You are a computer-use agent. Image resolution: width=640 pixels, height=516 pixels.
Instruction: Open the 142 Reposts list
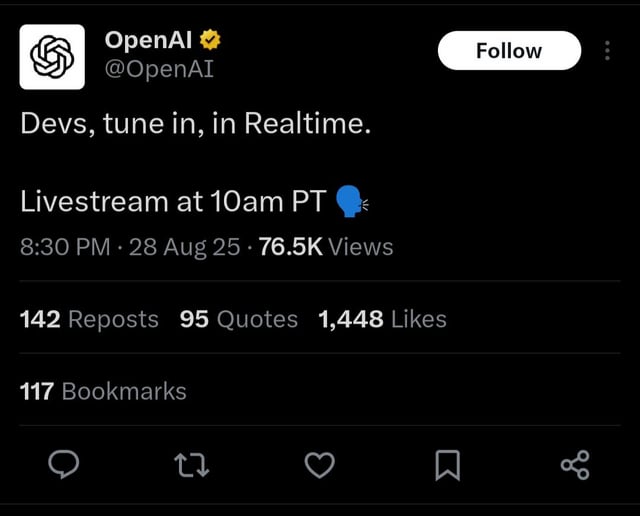(x=89, y=319)
